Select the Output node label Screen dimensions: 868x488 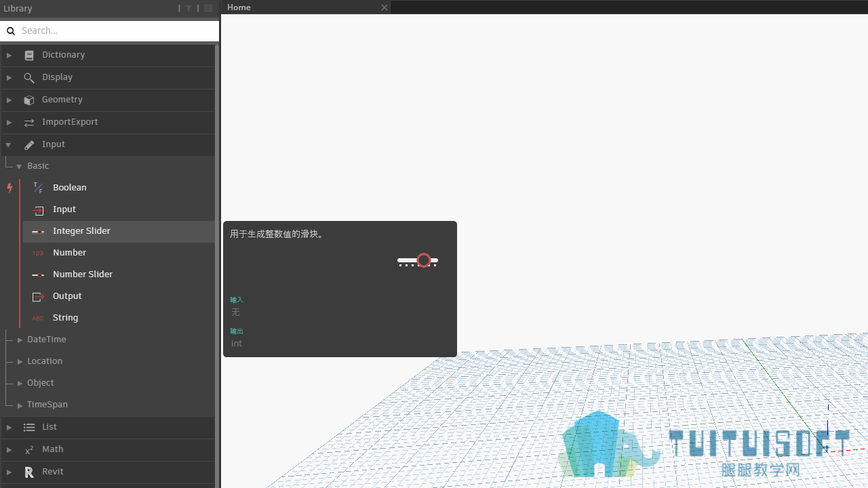coord(67,296)
